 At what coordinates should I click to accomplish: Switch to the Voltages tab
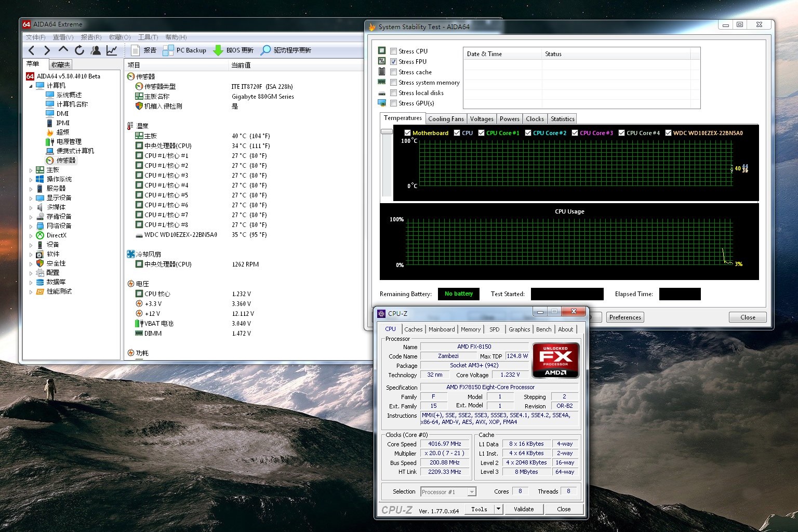click(x=482, y=119)
